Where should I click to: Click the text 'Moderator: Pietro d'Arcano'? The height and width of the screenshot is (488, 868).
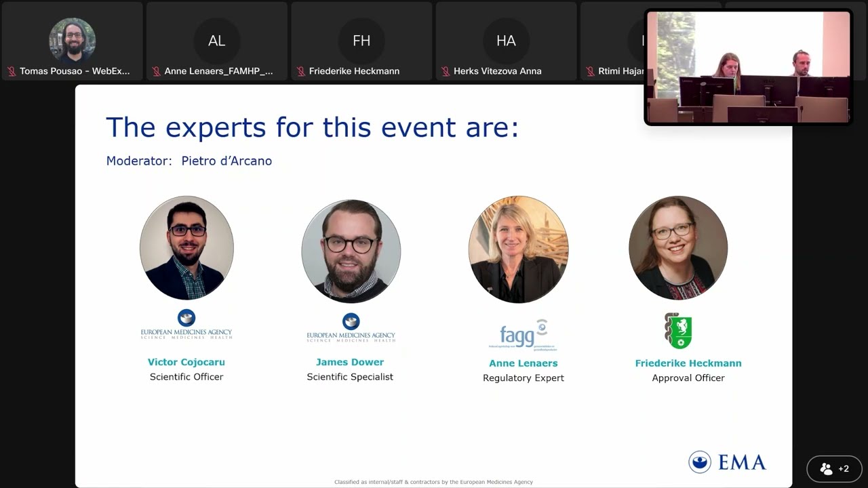tap(189, 161)
